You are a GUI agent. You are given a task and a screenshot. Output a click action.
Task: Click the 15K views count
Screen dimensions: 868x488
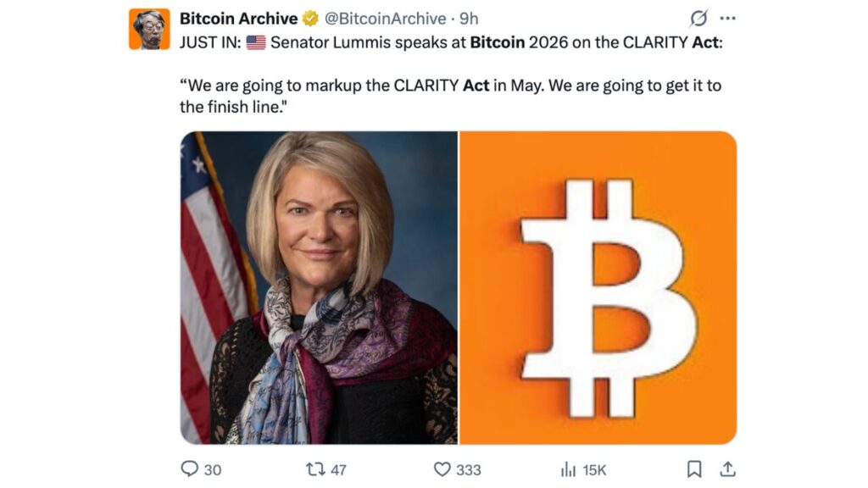pyautogui.click(x=594, y=469)
